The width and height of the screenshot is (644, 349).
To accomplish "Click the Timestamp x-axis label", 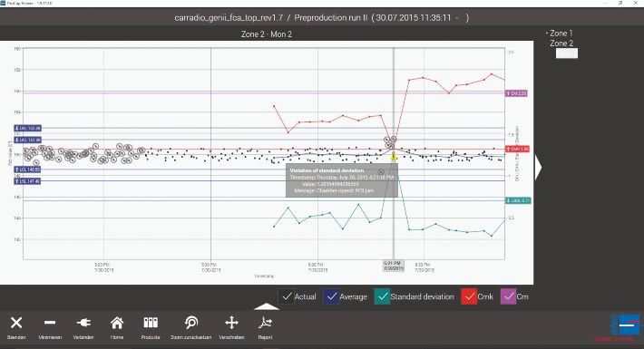I will pos(264,276).
